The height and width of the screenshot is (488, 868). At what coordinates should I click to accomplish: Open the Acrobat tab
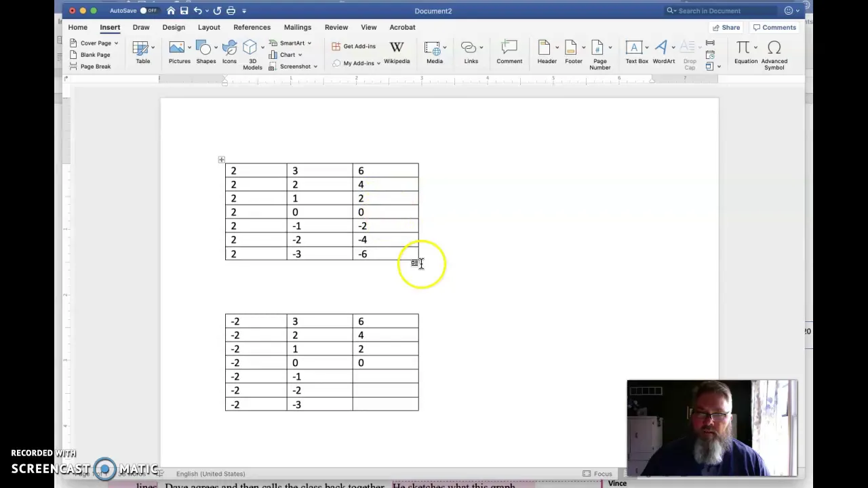(402, 27)
